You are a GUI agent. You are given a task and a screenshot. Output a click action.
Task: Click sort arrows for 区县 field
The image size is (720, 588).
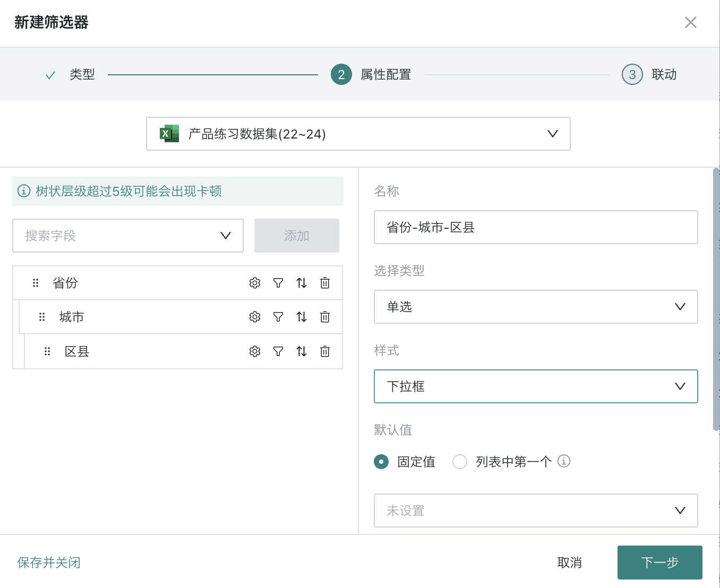[302, 351]
